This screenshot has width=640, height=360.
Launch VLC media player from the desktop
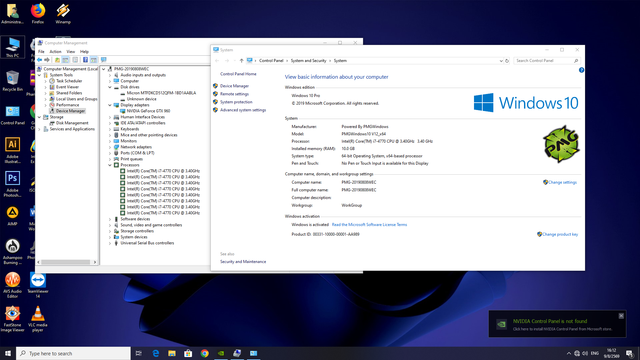click(38, 319)
